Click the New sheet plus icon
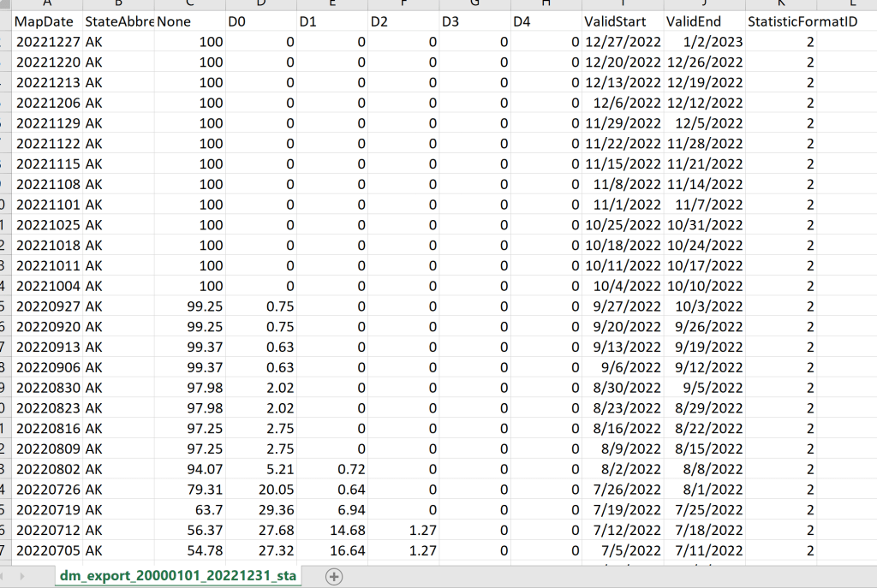 334,576
